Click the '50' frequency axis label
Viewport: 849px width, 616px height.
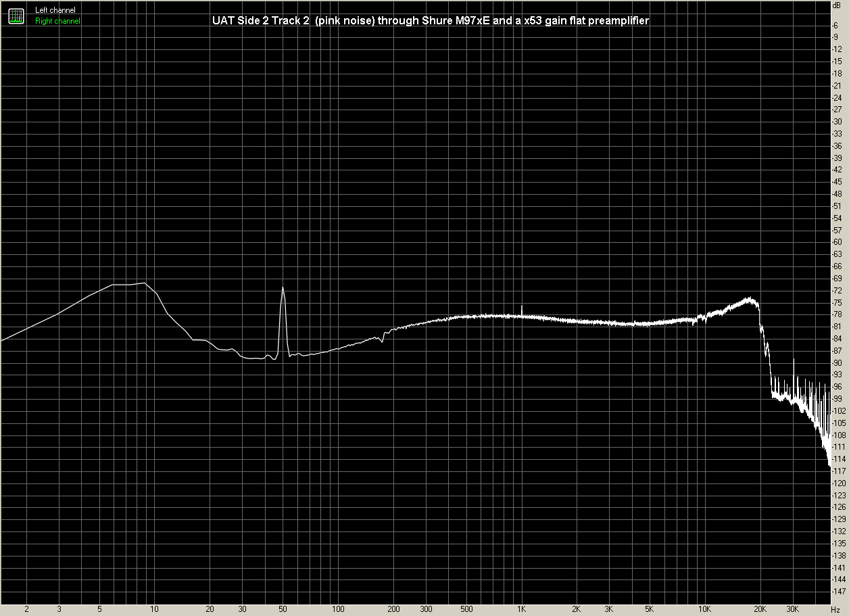coord(283,609)
